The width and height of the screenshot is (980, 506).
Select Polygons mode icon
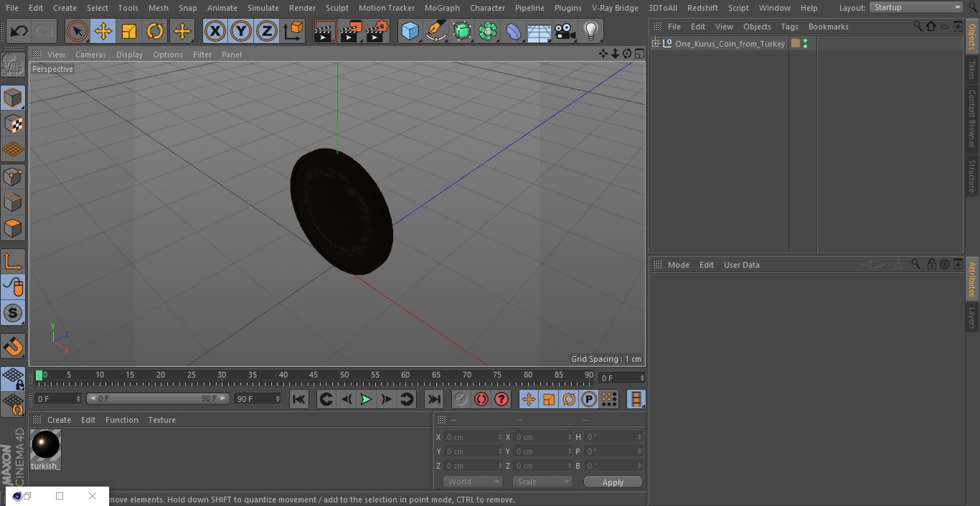click(x=13, y=228)
